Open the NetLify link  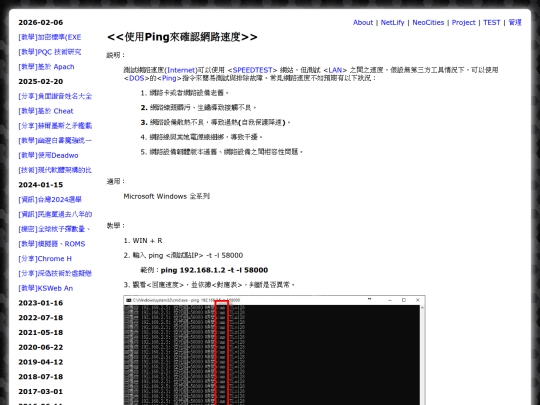(x=392, y=22)
